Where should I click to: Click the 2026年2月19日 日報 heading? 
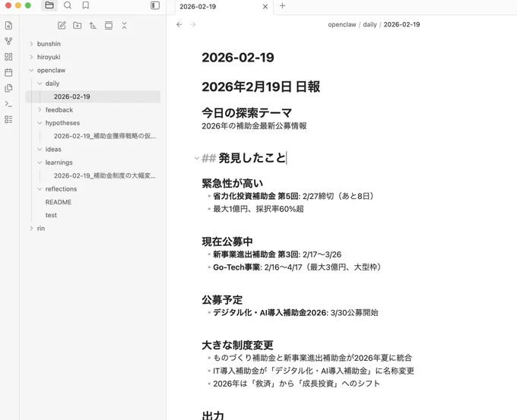[x=261, y=87]
